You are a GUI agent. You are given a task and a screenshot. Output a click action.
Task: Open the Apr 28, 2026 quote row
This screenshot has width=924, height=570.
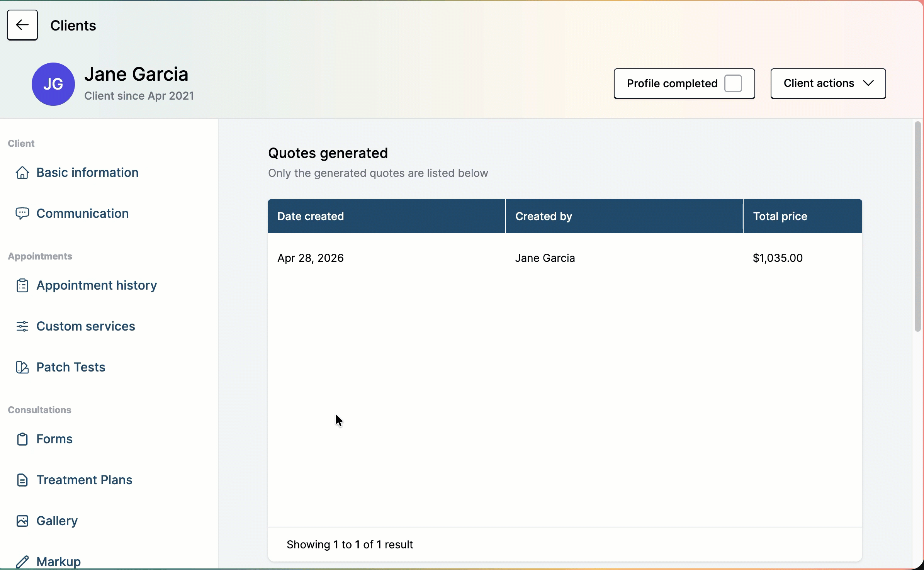click(311, 258)
